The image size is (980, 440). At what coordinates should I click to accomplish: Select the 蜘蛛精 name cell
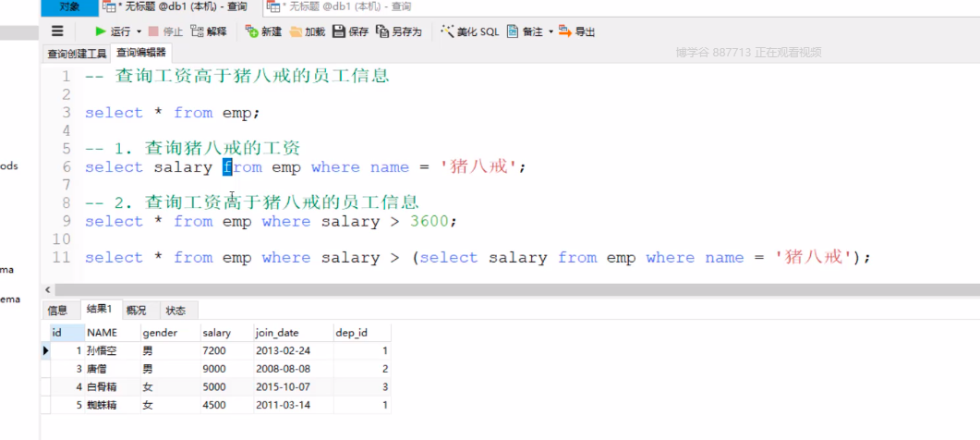coord(111,405)
